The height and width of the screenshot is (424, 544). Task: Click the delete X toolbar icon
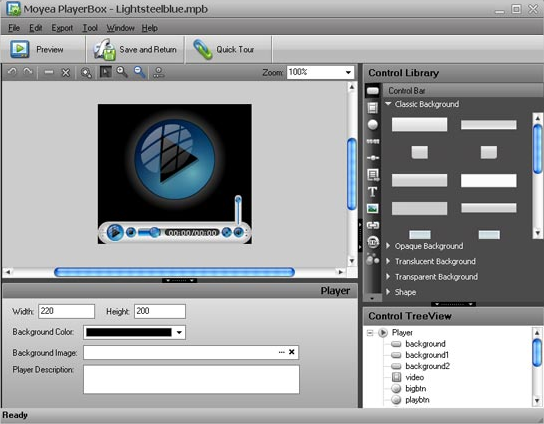(66, 73)
